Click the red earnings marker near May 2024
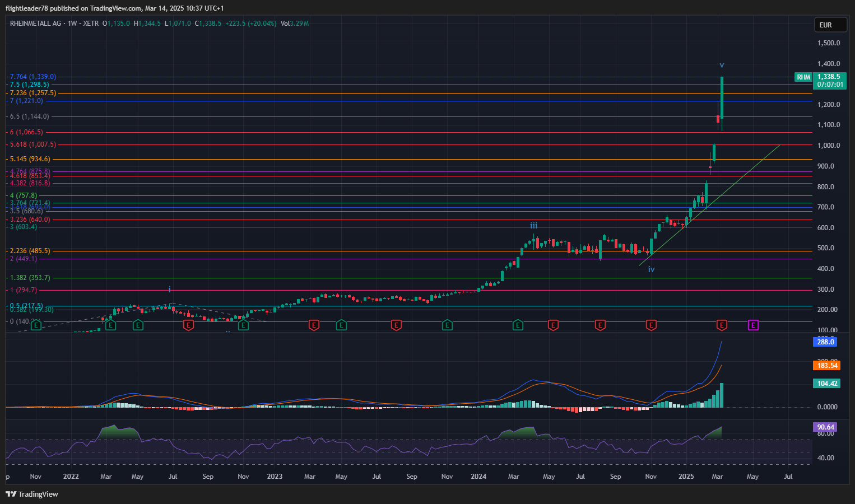855x504 pixels. coord(553,325)
